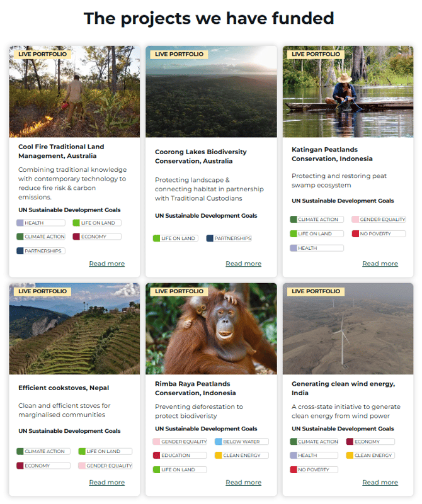Click the Education tag on Rimba Raya card

tap(180, 455)
